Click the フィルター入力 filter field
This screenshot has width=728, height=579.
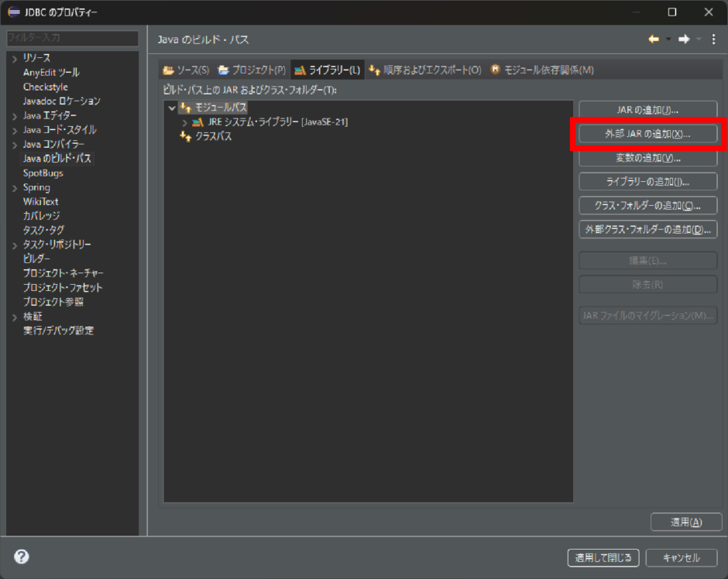click(x=72, y=38)
